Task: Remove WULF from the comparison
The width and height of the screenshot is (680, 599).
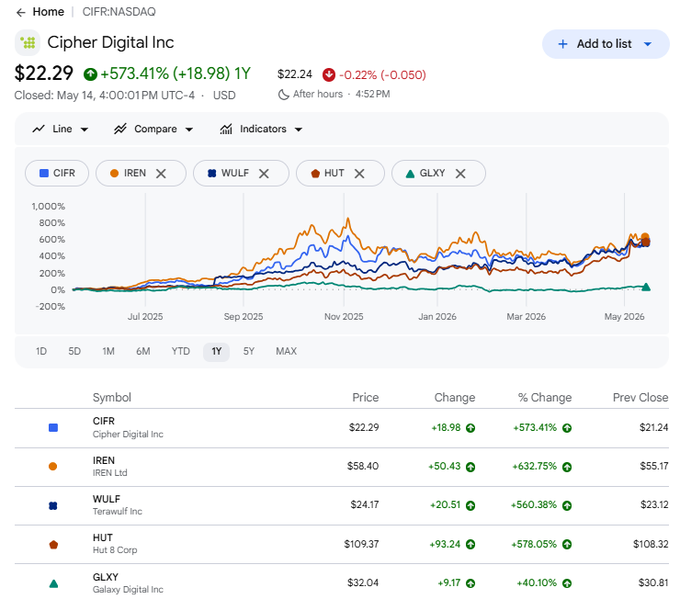Action: (x=264, y=173)
